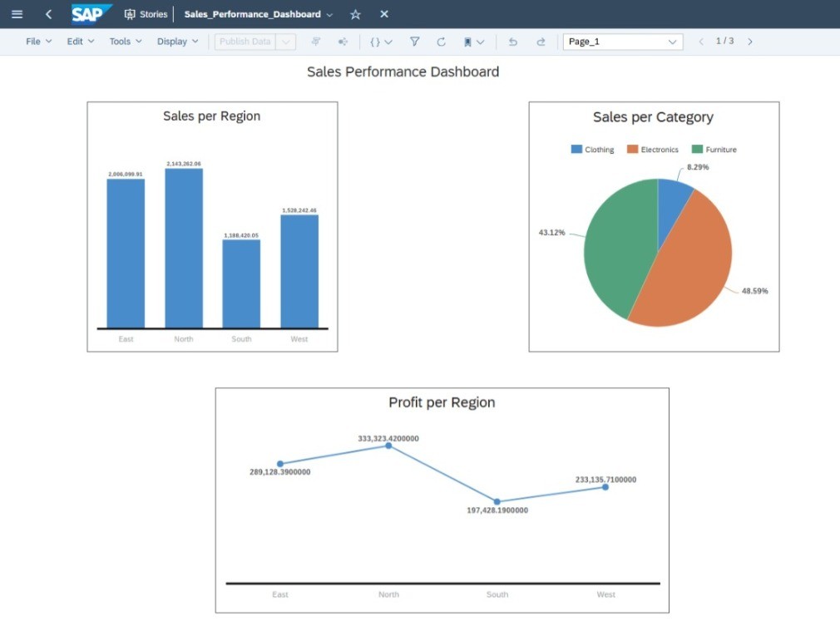Open the curly braces variables dropdown

pyautogui.click(x=381, y=42)
